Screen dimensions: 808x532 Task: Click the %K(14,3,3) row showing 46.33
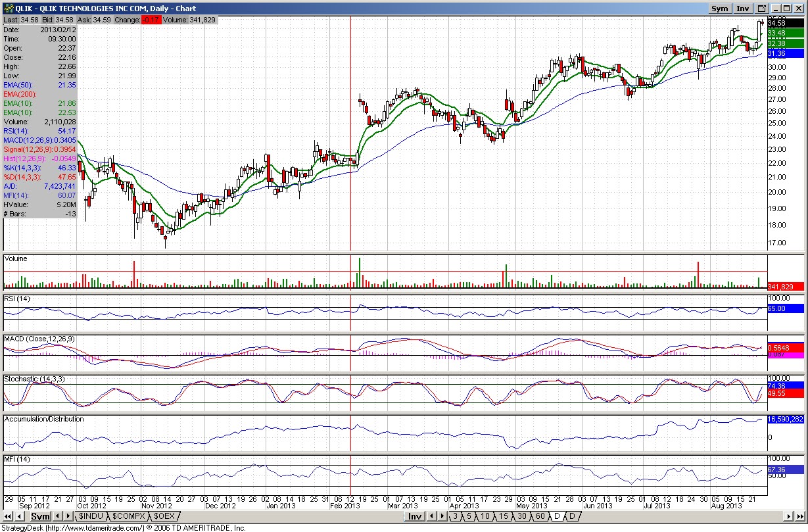tap(39, 168)
